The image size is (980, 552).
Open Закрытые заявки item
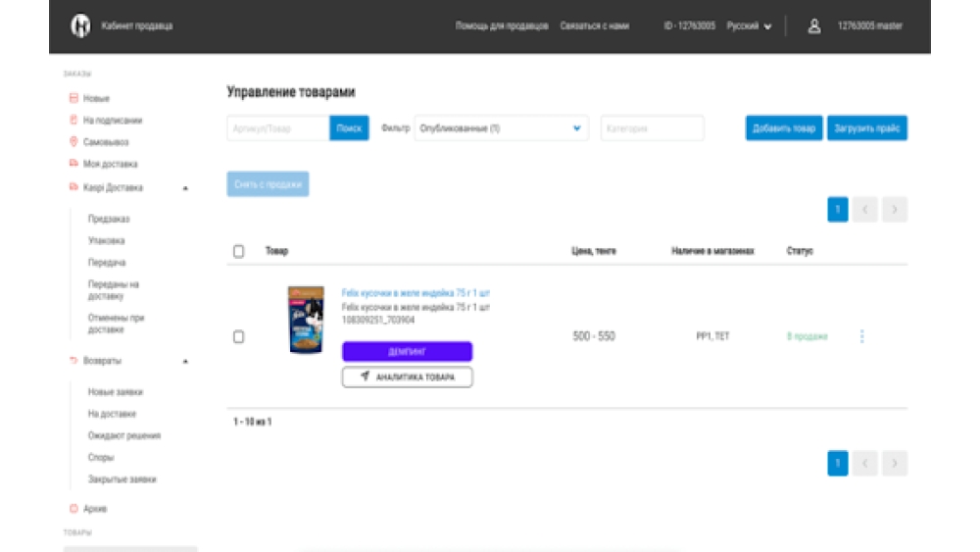click(x=122, y=479)
